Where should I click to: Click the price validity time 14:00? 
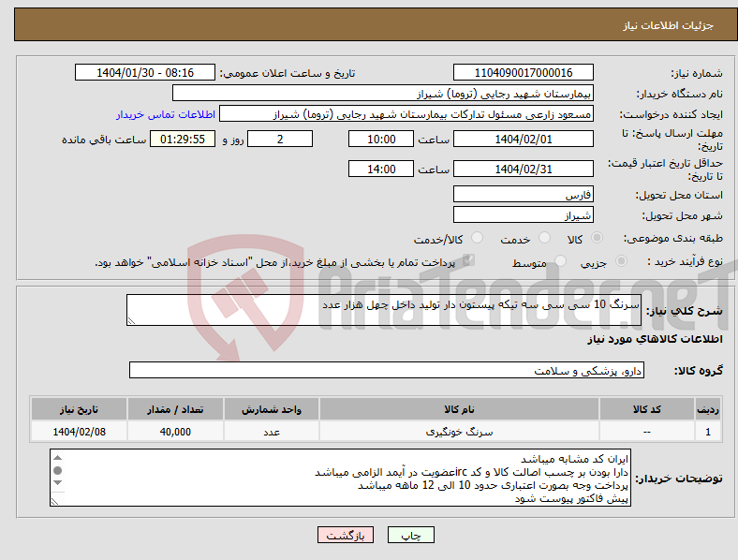pos(381,169)
